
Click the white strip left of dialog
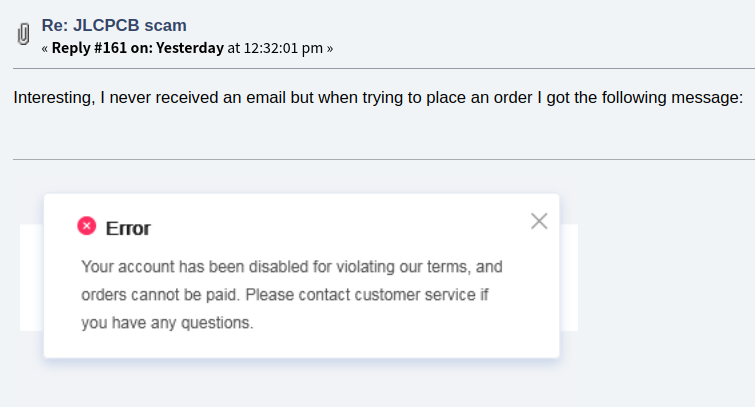pos(31,278)
